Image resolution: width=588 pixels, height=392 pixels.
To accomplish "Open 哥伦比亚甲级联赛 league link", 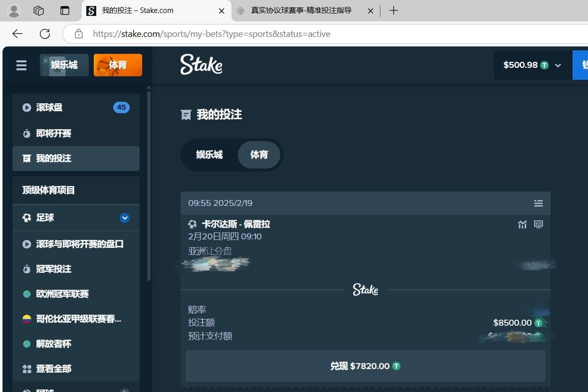I will [x=76, y=319].
